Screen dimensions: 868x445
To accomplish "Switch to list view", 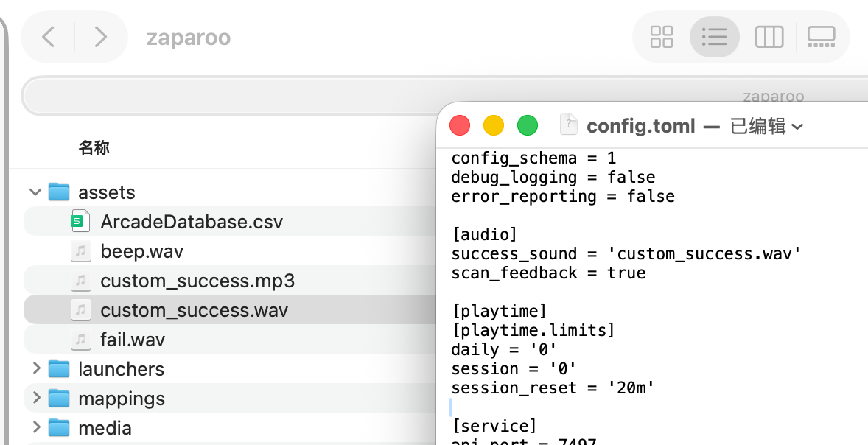I will tap(714, 36).
